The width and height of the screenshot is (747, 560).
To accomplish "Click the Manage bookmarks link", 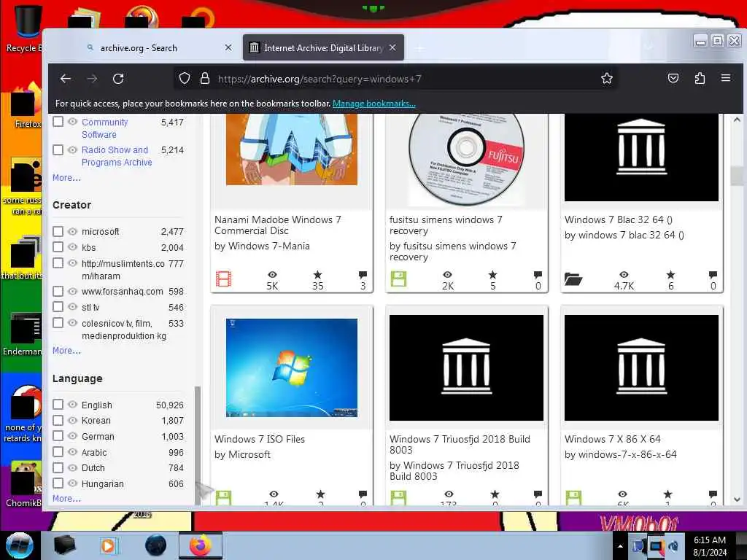I will (x=374, y=104).
